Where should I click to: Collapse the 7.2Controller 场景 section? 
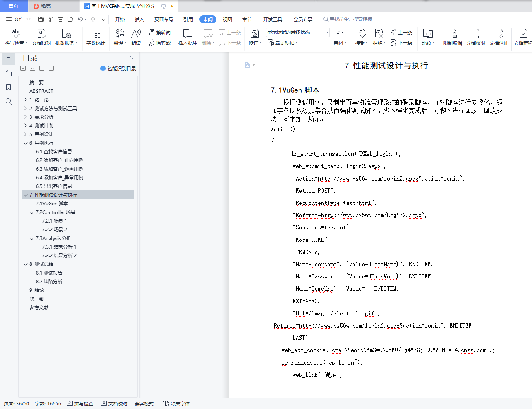(x=32, y=212)
